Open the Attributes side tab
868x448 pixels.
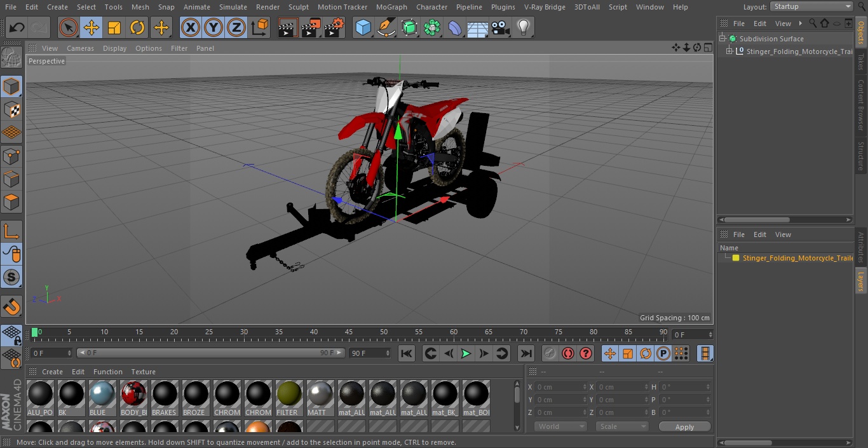(x=861, y=247)
